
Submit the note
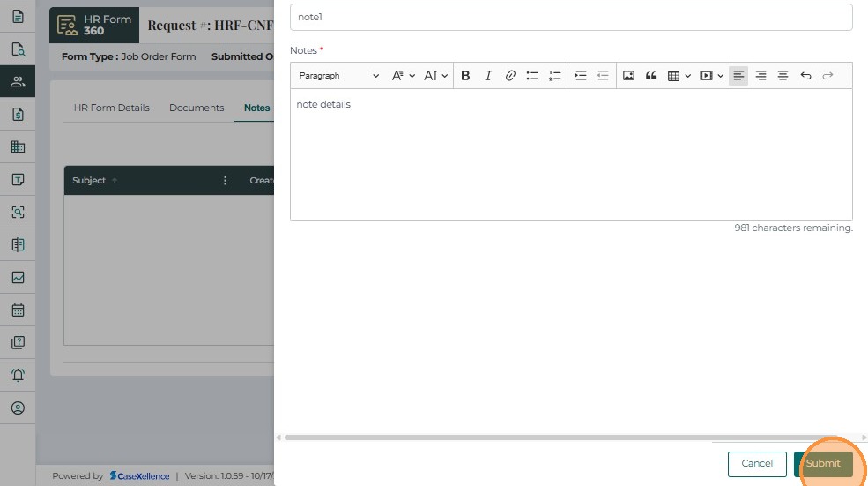click(x=823, y=464)
